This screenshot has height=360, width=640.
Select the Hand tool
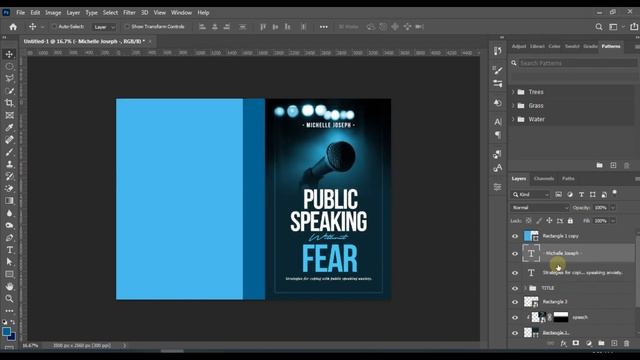[9, 287]
